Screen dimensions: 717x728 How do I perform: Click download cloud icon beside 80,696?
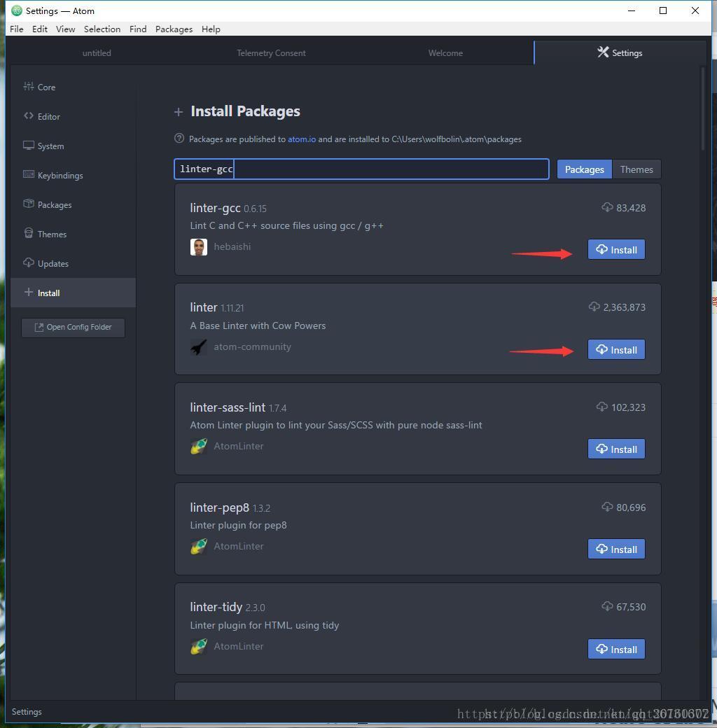tap(607, 507)
